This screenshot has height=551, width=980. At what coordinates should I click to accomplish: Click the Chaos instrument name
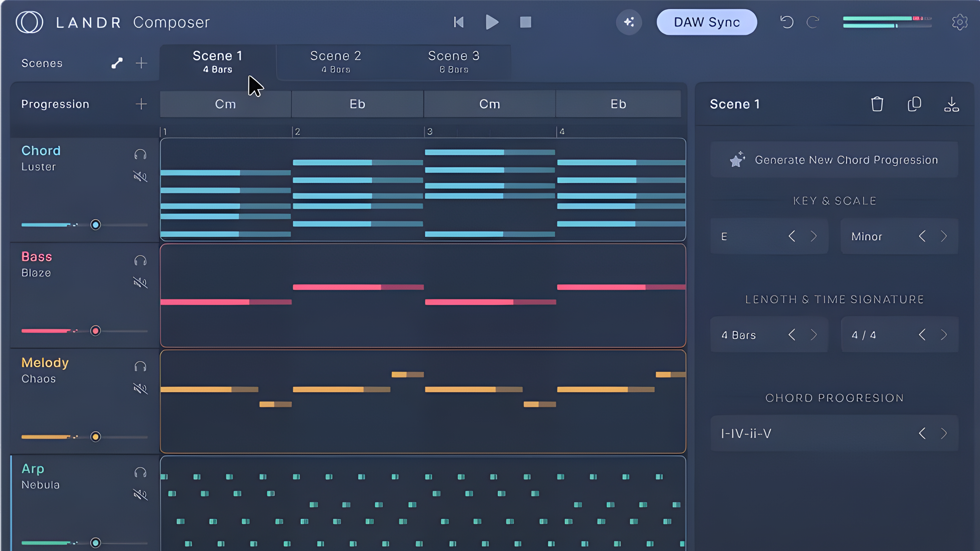tap(39, 379)
